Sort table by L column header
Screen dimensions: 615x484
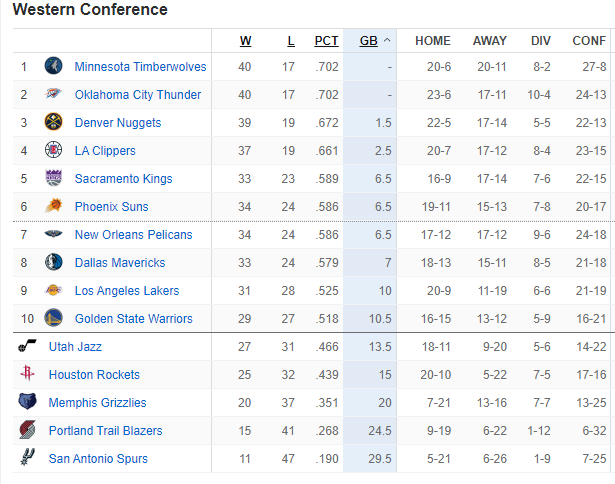click(x=290, y=41)
